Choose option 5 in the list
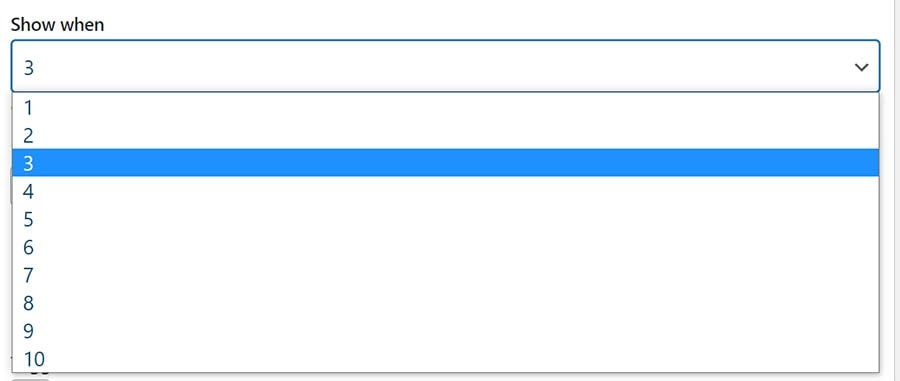 point(445,219)
